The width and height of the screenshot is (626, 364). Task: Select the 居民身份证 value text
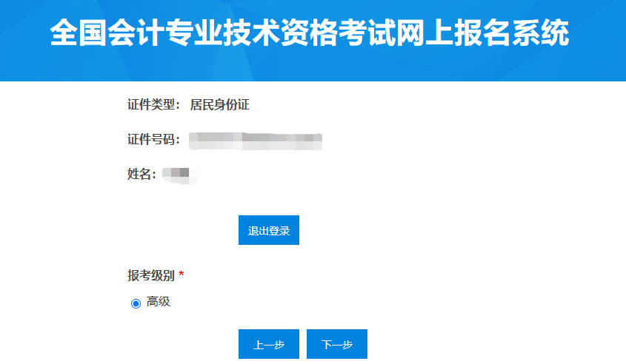[x=220, y=105]
